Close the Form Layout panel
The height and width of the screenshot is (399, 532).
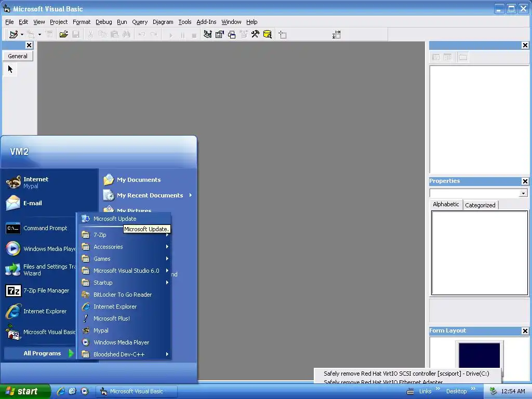(525, 331)
